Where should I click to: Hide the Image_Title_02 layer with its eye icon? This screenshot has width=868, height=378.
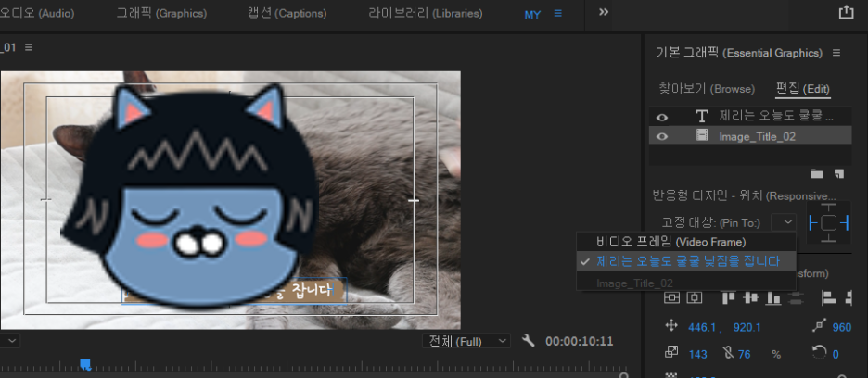click(661, 136)
